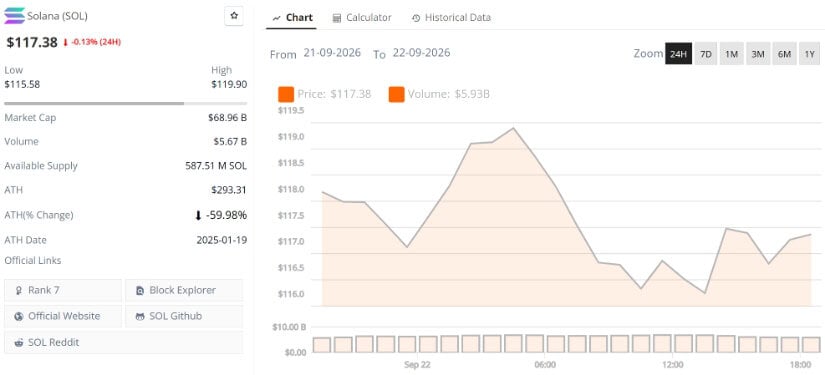Image resolution: width=825 pixels, height=375 pixels.
Task: Click the Low value $115.58
Action: (x=22, y=84)
